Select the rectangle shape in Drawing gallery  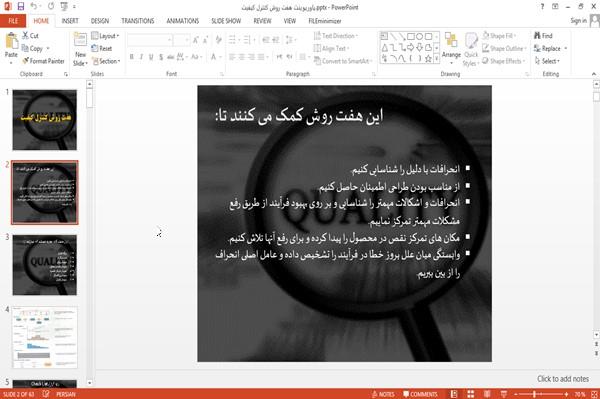click(411, 36)
